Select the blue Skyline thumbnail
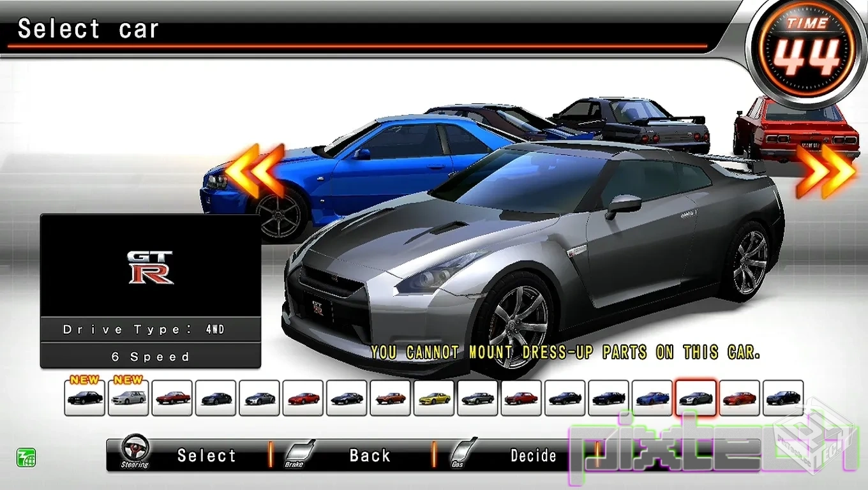Screen dimensions: 868x490 [652, 397]
